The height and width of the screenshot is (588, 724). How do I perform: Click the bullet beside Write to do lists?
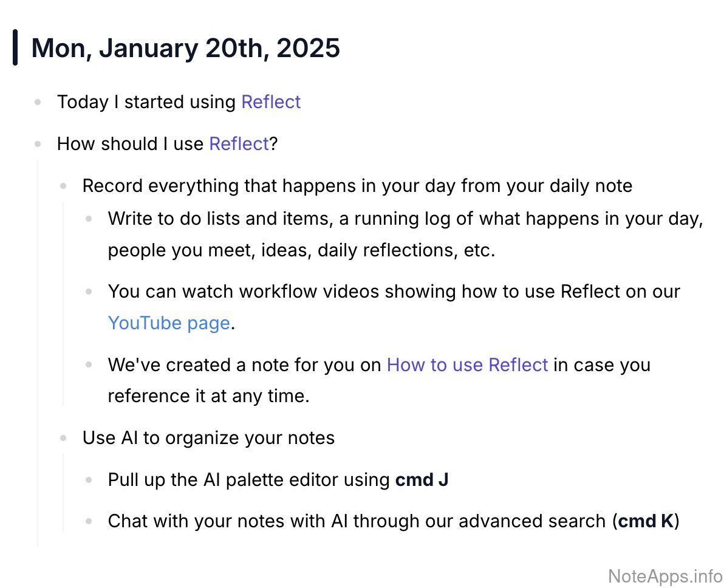click(89, 218)
